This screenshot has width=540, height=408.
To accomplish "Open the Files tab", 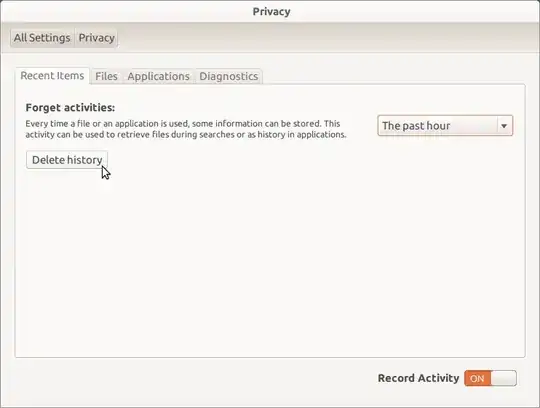I will click(106, 76).
